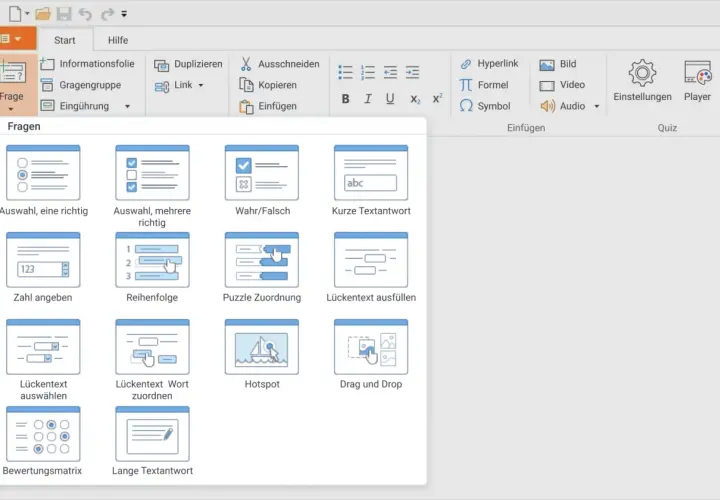Apply bulleted list formatting
This screenshot has width=720, height=500.
[x=345, y=72]
